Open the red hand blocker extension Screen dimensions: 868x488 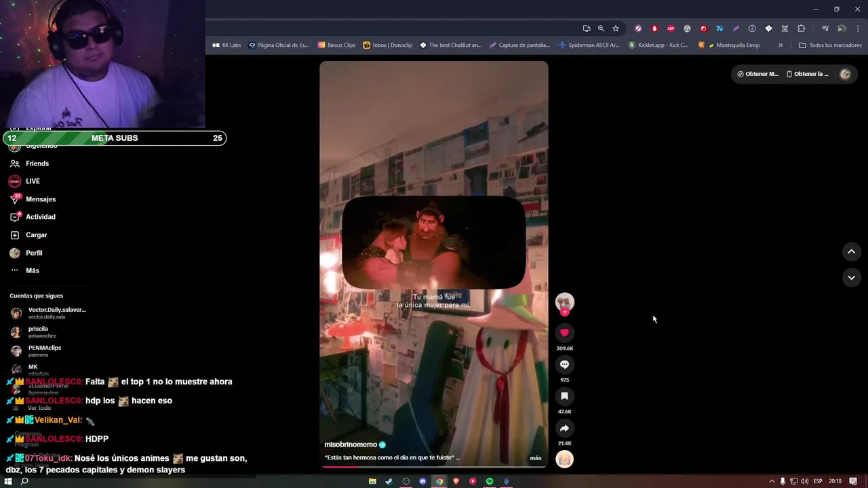[x=654, y=28]
